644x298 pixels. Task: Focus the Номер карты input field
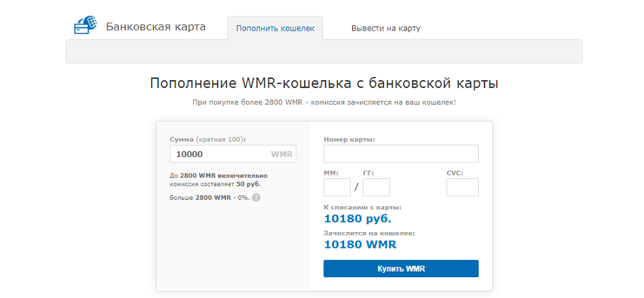[x=401, y=154]
